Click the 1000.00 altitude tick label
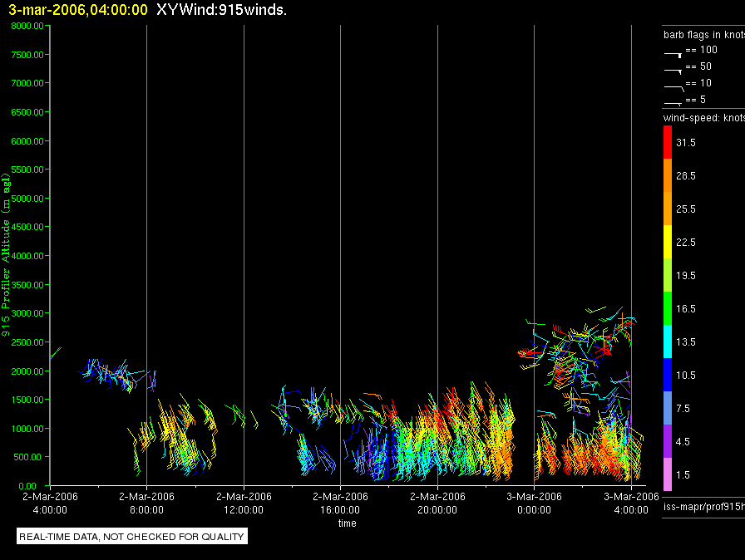The height and width of the screenshot is (560, 745). click(x=27, y=429)
